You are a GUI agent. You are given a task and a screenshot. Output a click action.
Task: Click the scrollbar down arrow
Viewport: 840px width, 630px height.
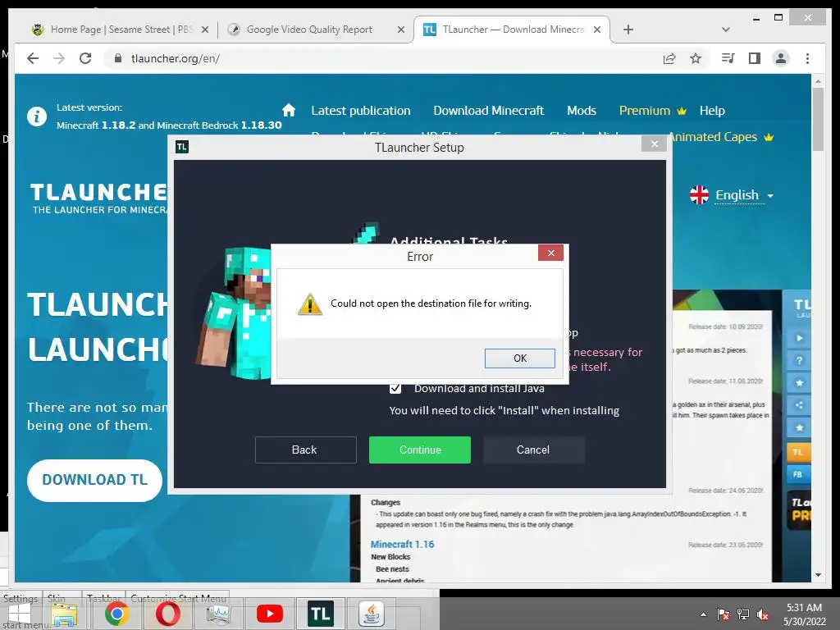(818, 575)
